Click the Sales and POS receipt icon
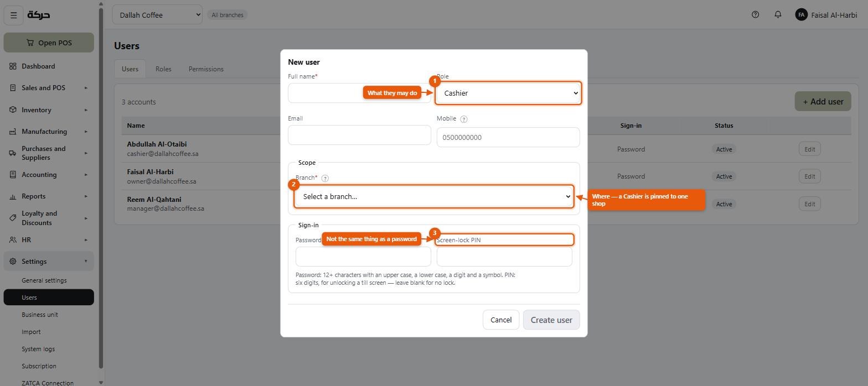The height and width of the screenshot is (386, 868). point(13,88)
